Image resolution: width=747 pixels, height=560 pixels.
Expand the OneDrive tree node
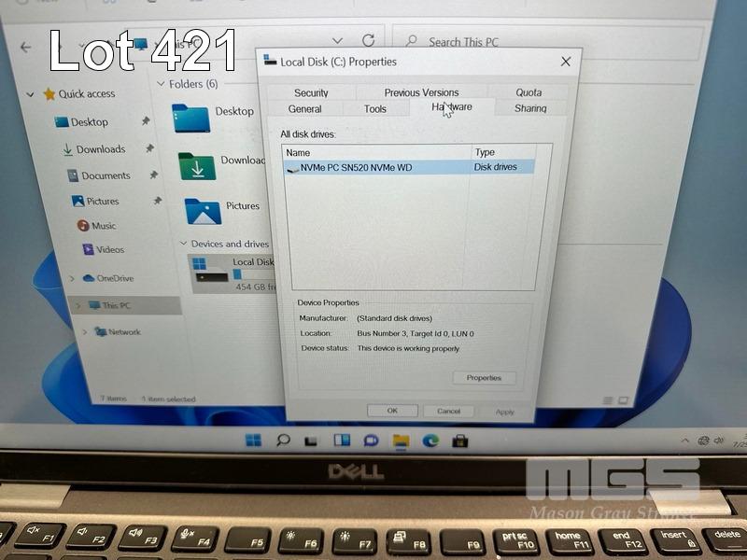pyautogui.click(x=72, y=278)
